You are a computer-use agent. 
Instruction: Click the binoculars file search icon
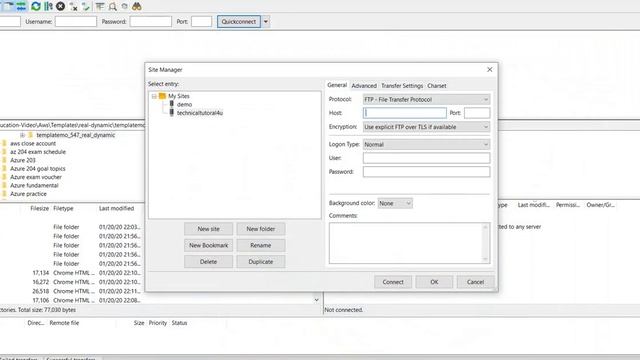pyautogui.click(x=137, y=6)
